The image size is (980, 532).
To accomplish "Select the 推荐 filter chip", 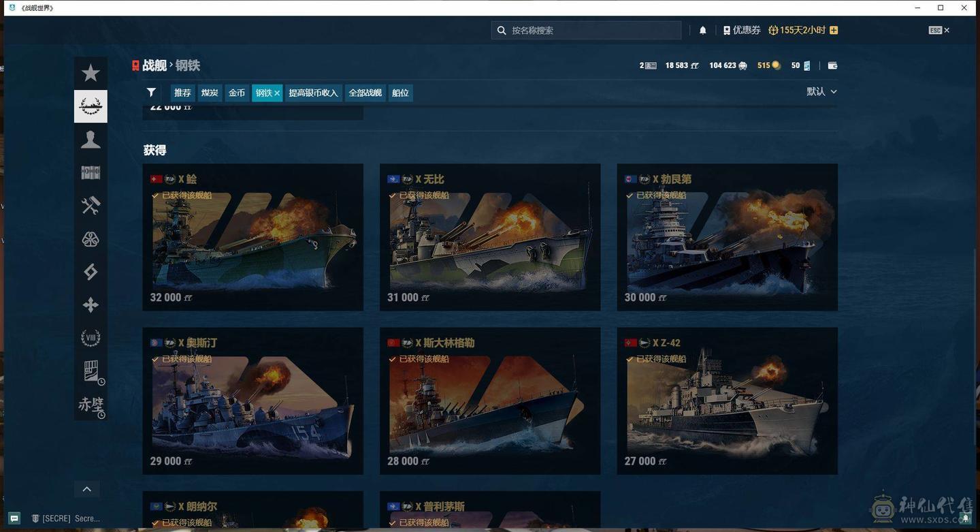I will [x=182, y=93].
